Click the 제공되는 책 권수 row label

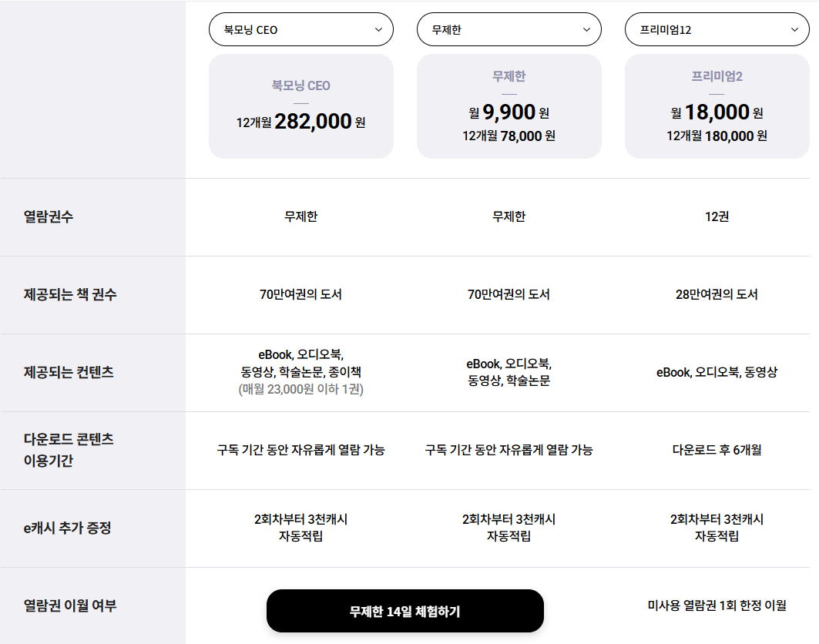point(70,294)
